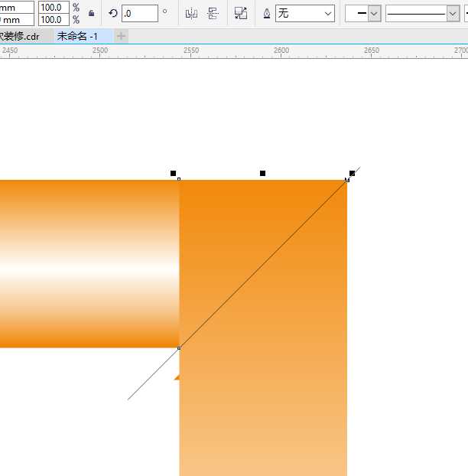Click the line node at the bar's bottom corner
The image size is (468, 476).
click(179, 348)
